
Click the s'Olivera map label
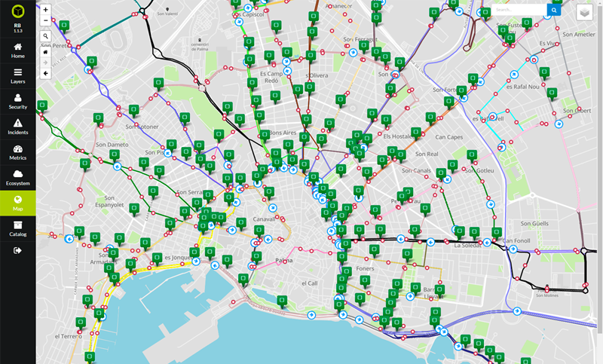coord(317,75)
